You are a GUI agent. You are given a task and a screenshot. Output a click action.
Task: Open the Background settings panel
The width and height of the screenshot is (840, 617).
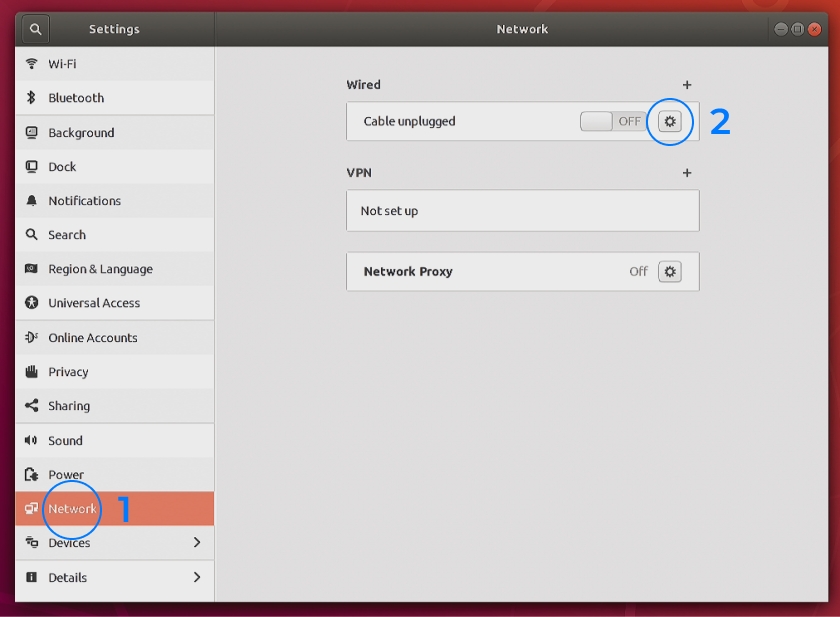click(x=81, y=133)
